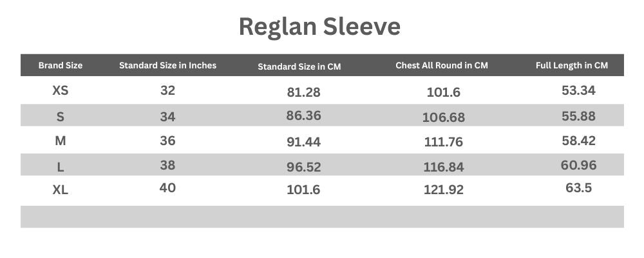This screenshot has height=258, width=644.
Task: Click the 32 inches value
Action: pyautogui.click(x=167, y=90)
